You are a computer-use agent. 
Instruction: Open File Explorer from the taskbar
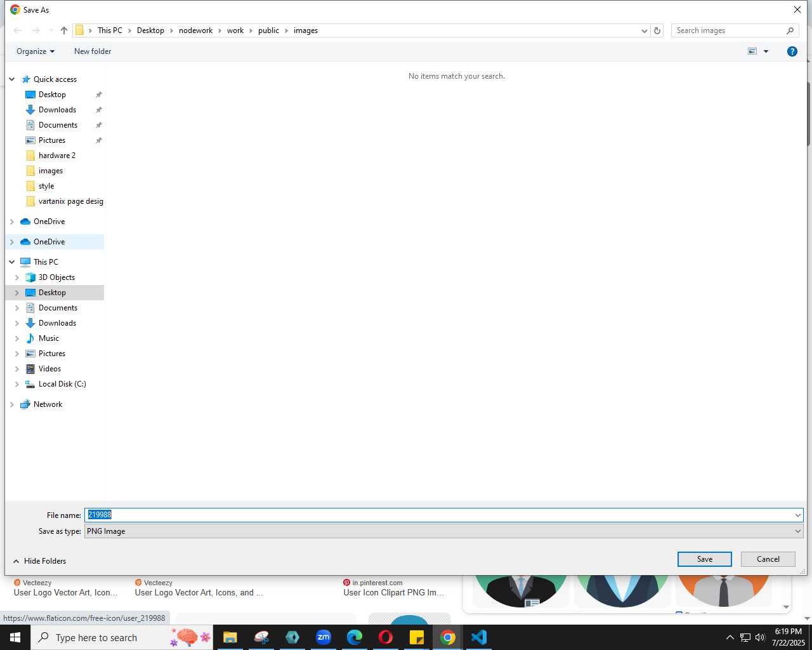(x=230, y=637)
